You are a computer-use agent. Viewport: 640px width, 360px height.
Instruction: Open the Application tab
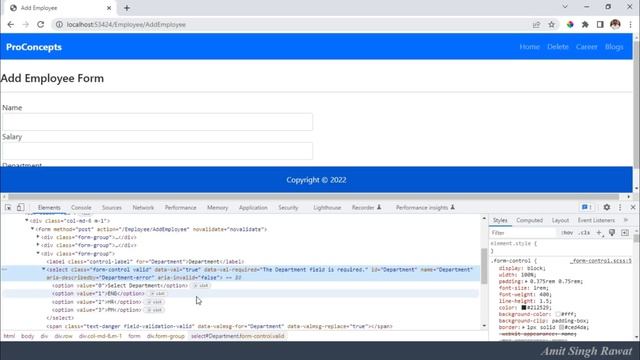[x=253, y=207]
